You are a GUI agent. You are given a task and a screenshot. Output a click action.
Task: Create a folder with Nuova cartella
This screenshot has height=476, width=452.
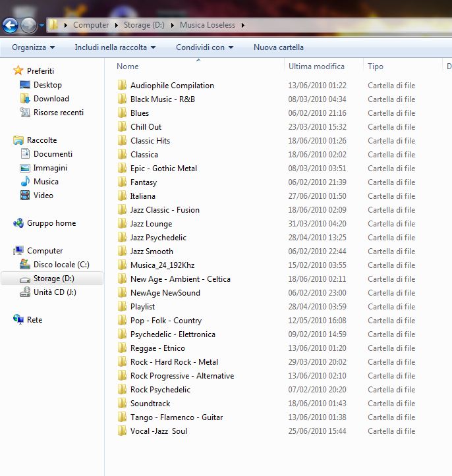point(279,47)
